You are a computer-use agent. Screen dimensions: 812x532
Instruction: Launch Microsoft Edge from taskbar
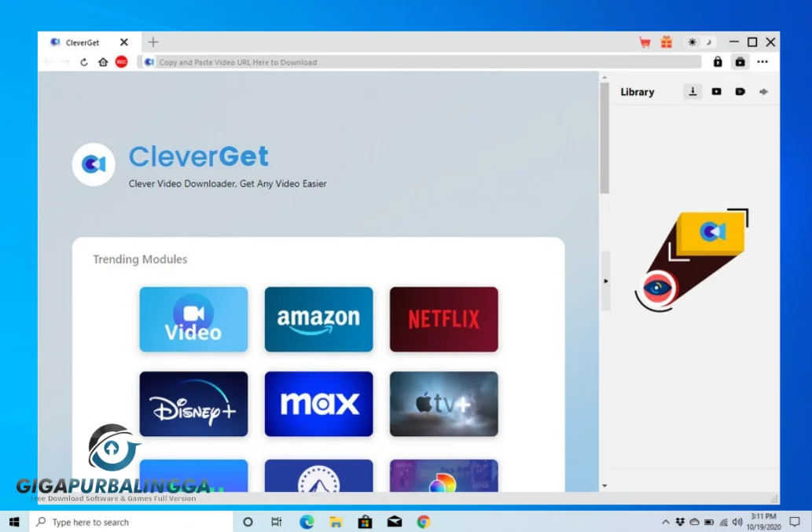point(307,522)
